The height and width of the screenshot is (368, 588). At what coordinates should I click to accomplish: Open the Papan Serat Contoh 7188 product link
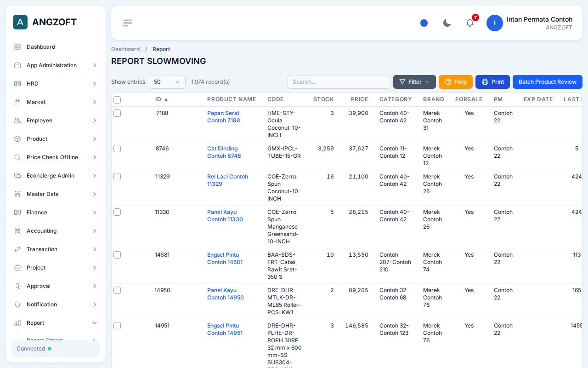(x=224, y=117)
